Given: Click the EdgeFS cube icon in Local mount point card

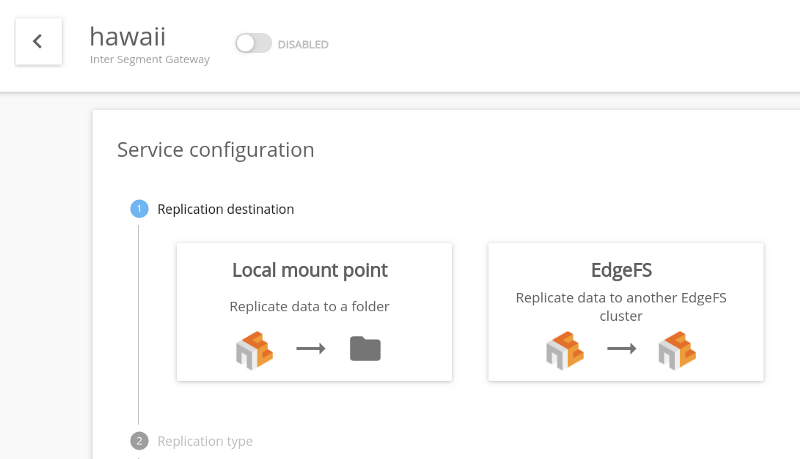Looking at the screenshot, I should pyautogui.click(x=254, y=349).
